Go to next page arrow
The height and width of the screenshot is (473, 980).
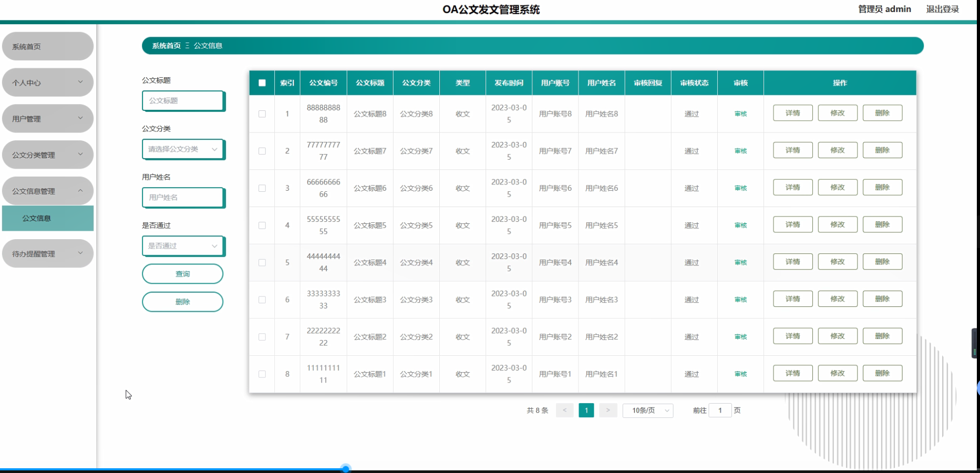608,410
